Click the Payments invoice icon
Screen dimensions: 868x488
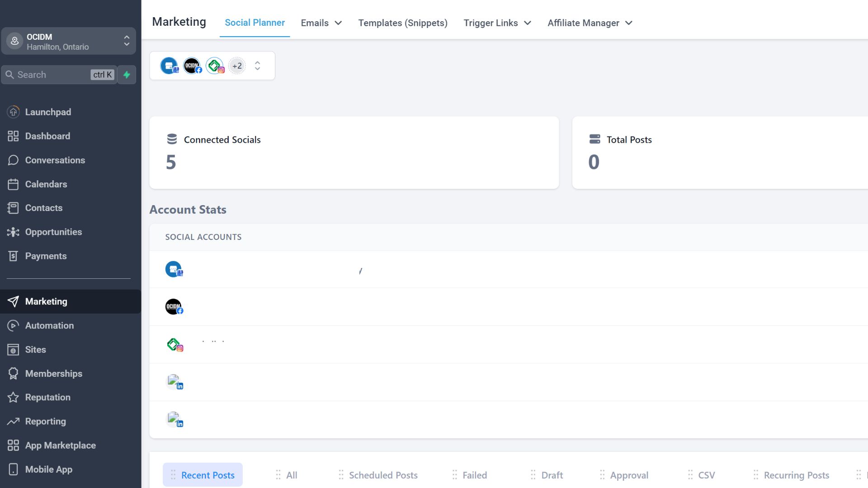coord(13,256)
